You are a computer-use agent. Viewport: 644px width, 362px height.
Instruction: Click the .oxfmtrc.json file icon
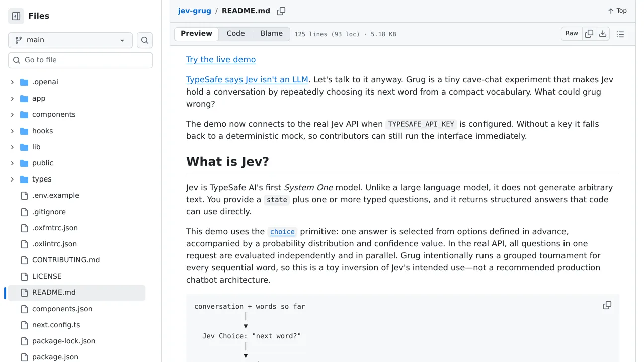(x=24, y=228)
